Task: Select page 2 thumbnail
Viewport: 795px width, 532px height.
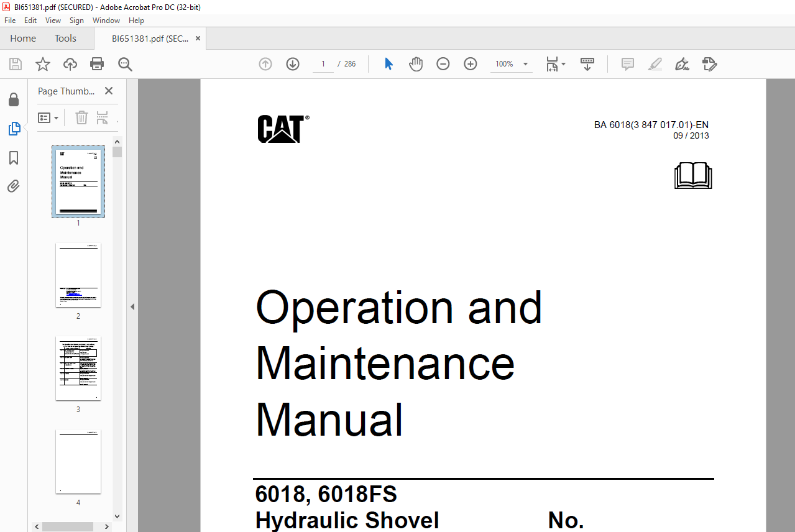Action: pos(78,275)
